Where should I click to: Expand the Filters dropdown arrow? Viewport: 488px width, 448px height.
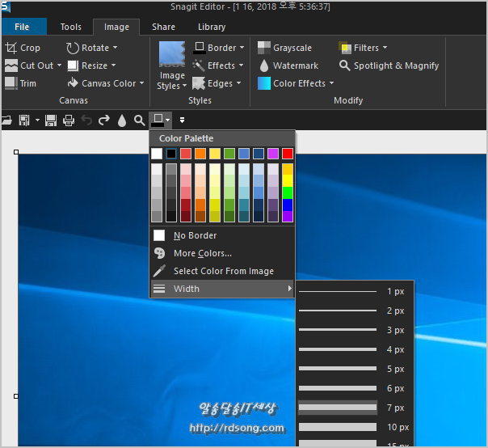385,48
